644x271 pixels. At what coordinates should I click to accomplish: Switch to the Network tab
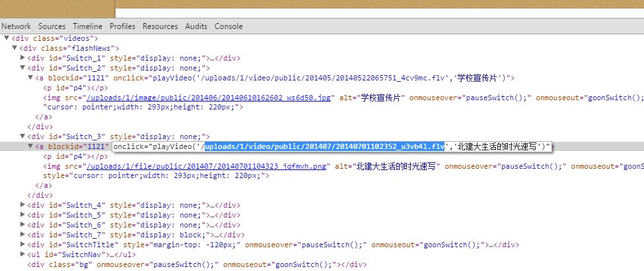[17, 26]
